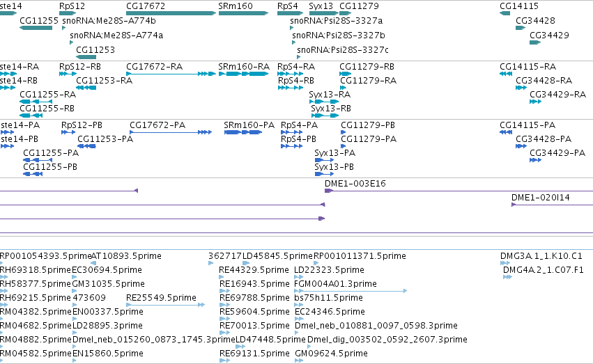593x364 pixels.
Task: Select transcript RpS4-RB
Action: coord(291,88)
